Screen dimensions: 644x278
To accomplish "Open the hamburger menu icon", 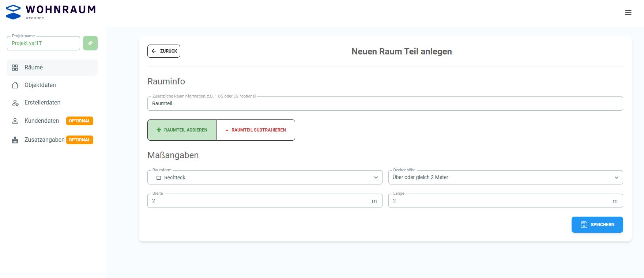I will tap(628, 12).
